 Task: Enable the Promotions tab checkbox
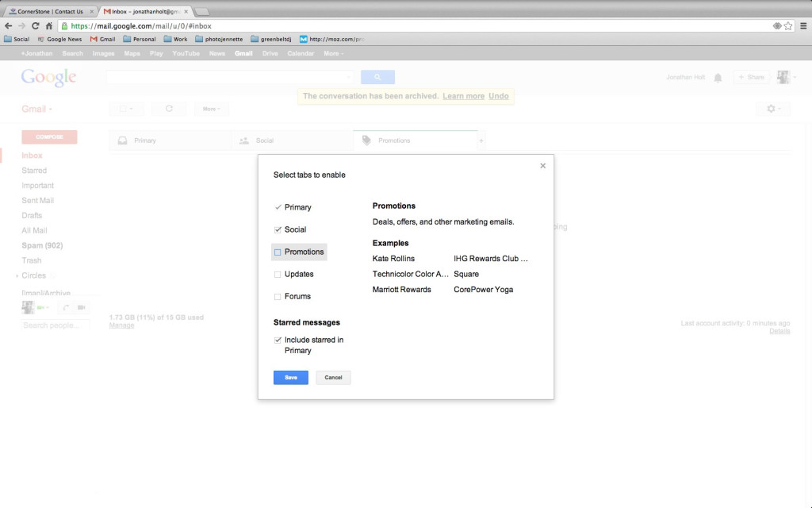click(x=278, y=252)
